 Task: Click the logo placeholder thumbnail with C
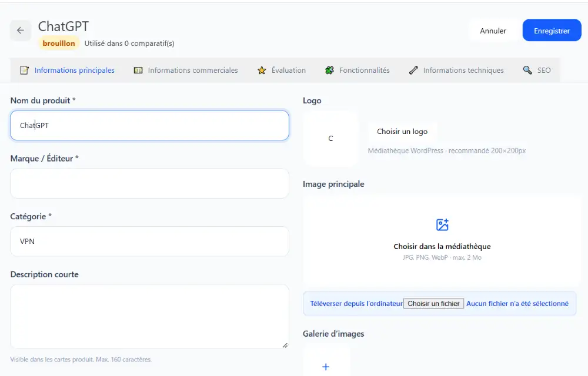(x=330, y=138)
